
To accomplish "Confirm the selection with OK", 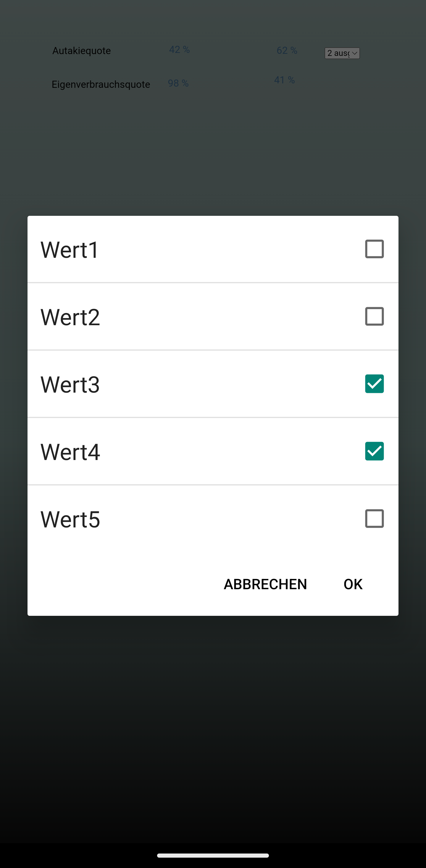I will tap(352, 584).
